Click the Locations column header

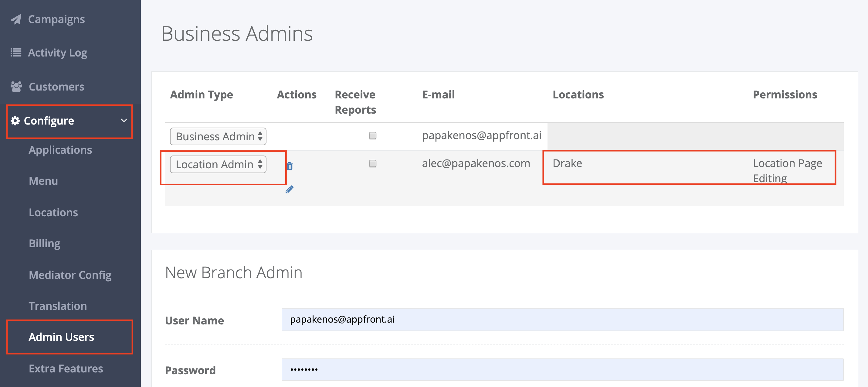pyautogui.click(x=578, y=94)
